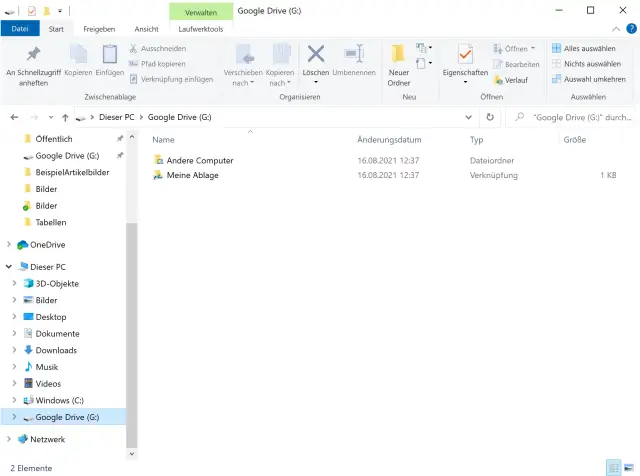Select Dokumente in navigation pane

[x=57, y=334]
